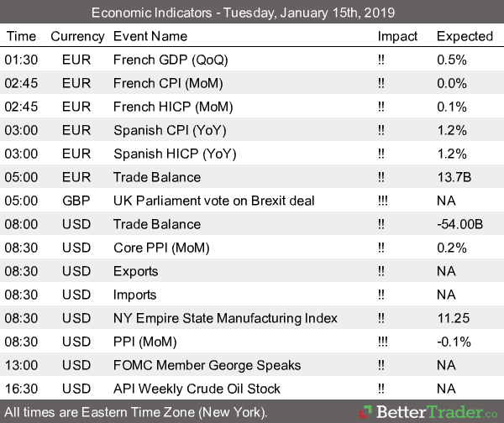The image size is (504, 423).
Task: Click NY Empire State Manufacturing Index
Action: point(225,318)
